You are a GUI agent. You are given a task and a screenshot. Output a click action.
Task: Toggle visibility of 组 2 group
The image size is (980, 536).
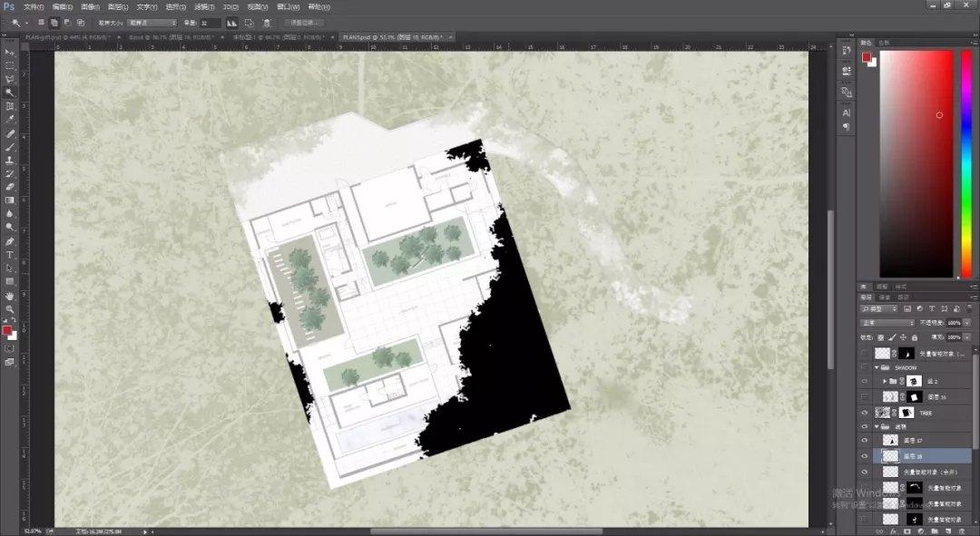[865, 381]
